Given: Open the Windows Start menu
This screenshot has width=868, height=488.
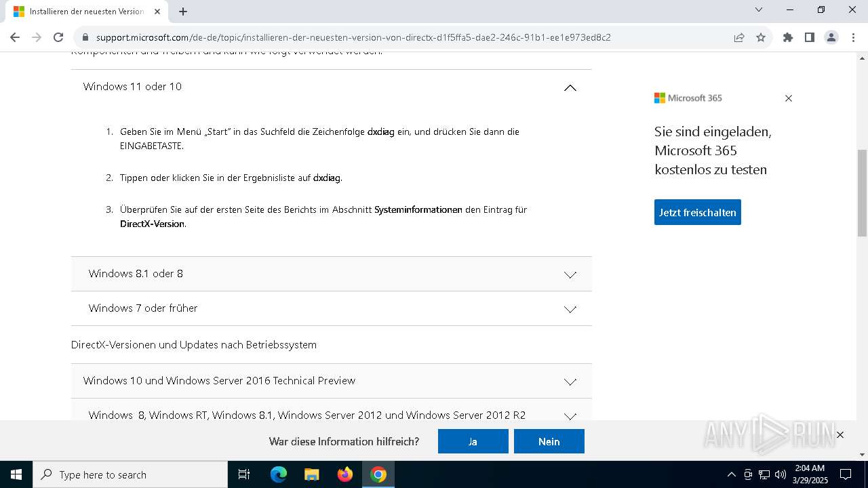Looking at the screenshot, I should 16,474.
